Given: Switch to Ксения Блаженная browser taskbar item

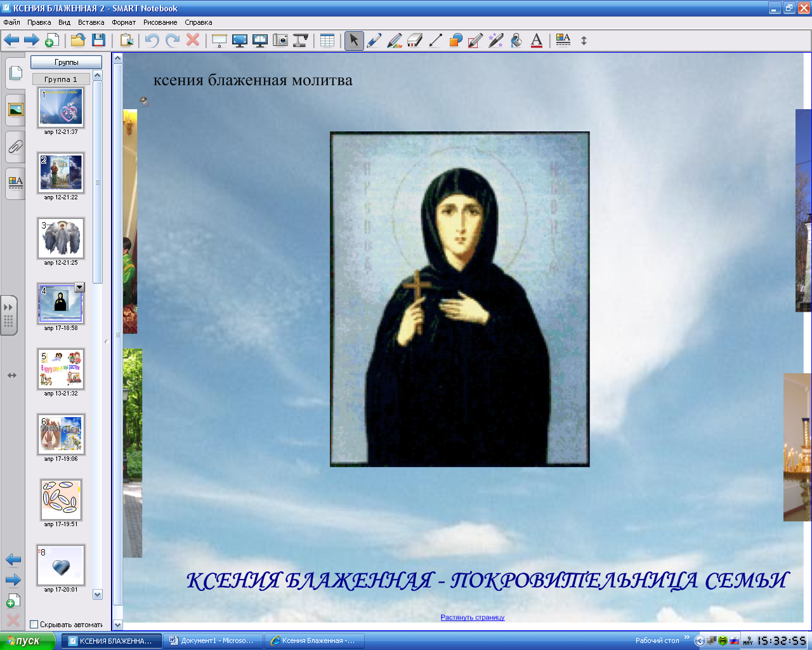Looking at the screenshot, I should 314,641.
